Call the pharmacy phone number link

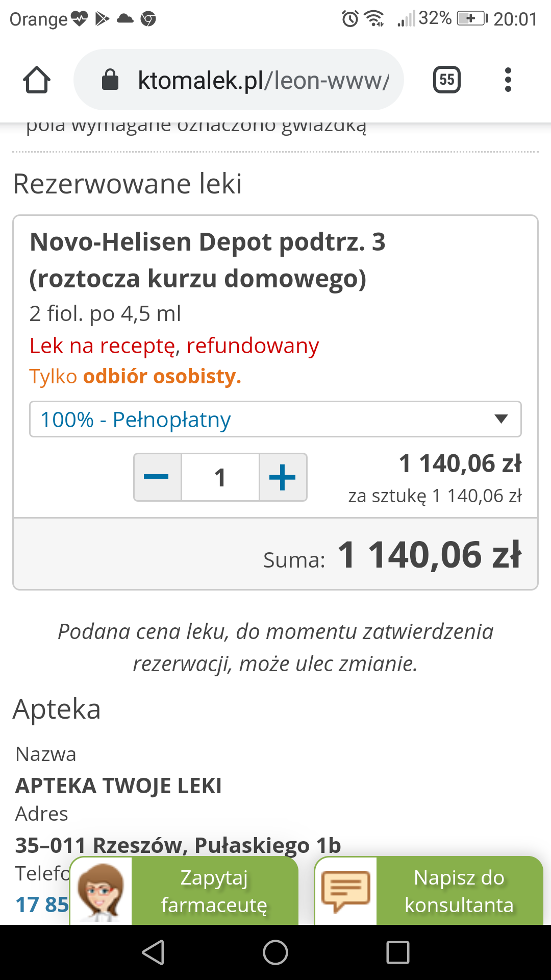pyautogui.click(x=42, y=904)
